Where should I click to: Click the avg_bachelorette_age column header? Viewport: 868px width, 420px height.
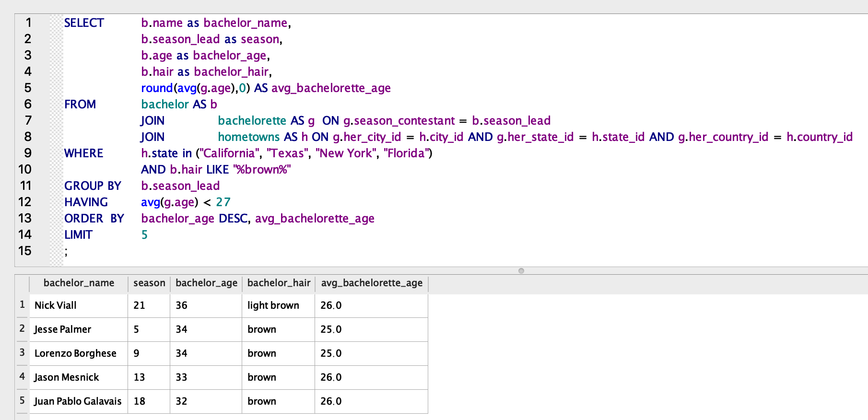pyautogui.click(x=372, y=283)
